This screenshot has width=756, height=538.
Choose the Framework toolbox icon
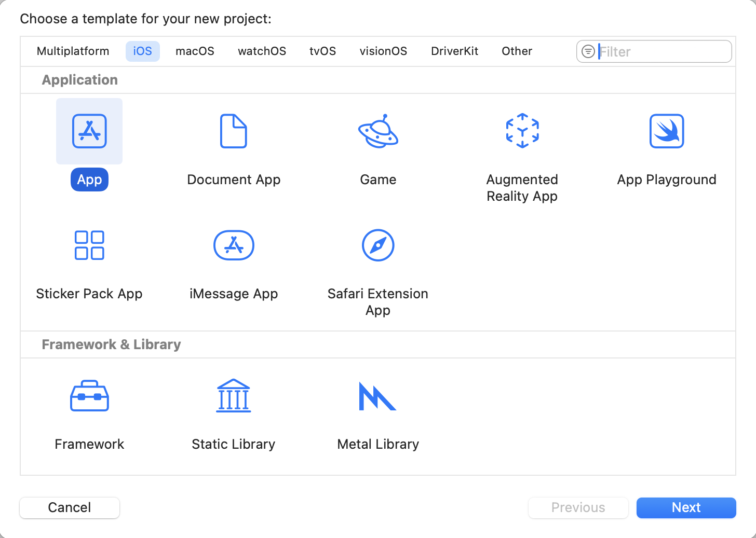click(x=89, y=396)
